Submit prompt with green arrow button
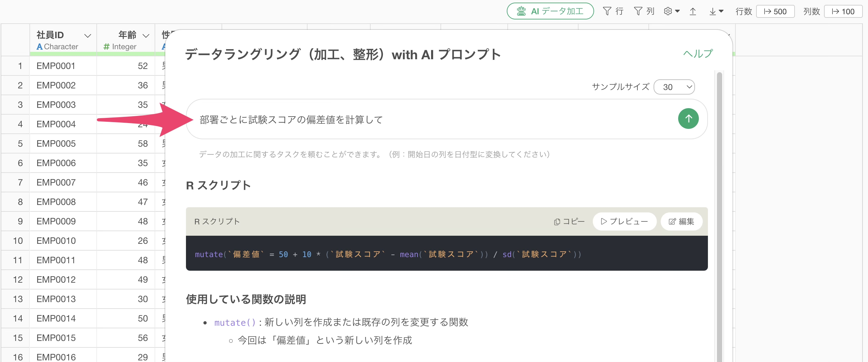The width and height of the screenshot is (868, 362). (688, 119)
